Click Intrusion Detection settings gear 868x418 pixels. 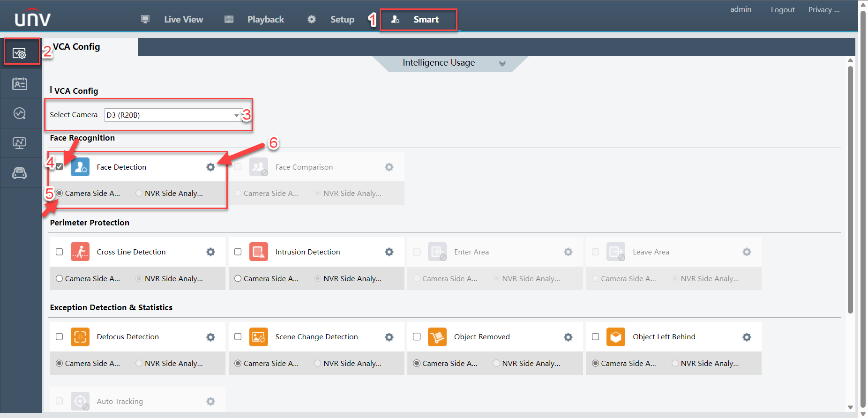(x=389, y=252)
